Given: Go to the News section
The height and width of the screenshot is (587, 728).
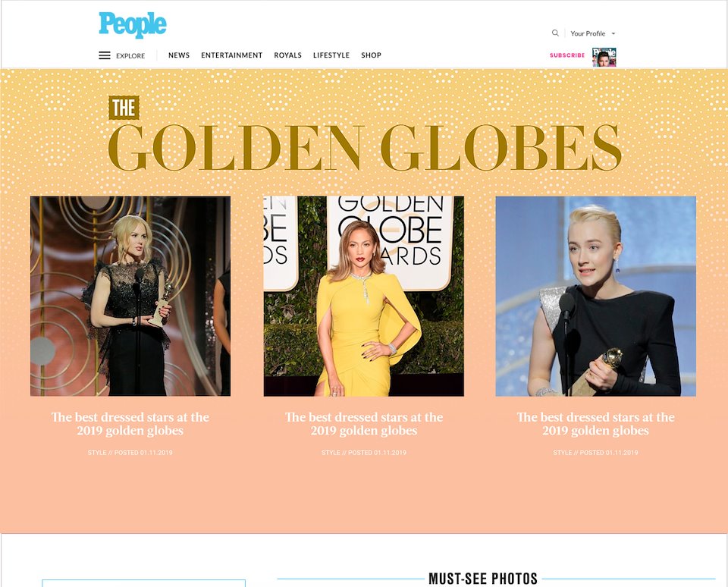Looking at the screenshot, I should pyautogui.click(x=179, y=55).
